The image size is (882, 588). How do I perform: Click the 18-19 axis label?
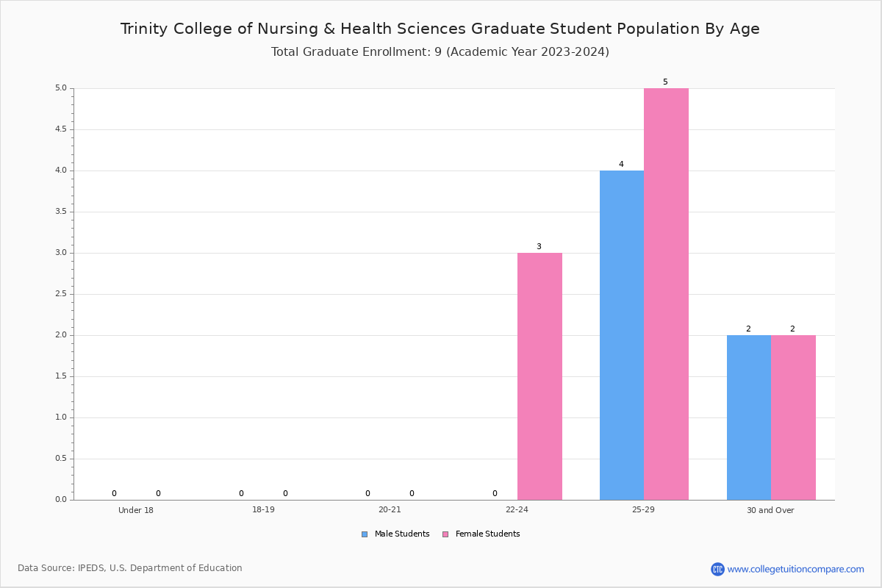point(263,510)
